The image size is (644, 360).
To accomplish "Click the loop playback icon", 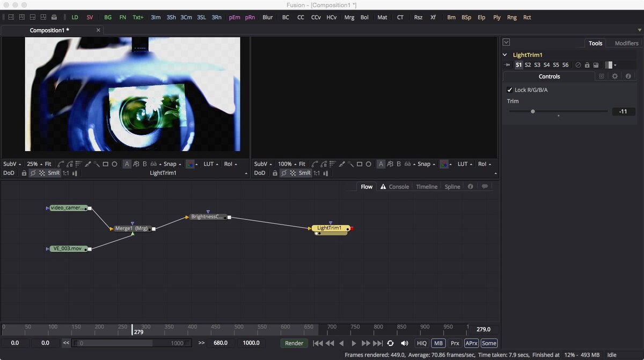I will click(x=390, y=343).
